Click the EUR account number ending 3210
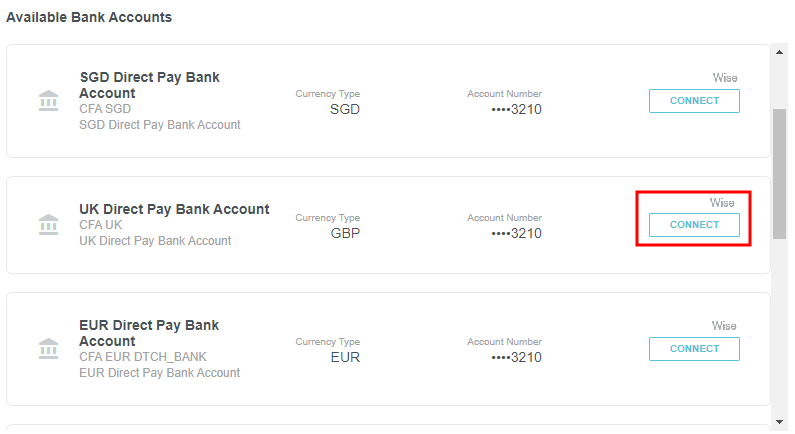This screenshot has width=795, height=434. coord(516,357)
